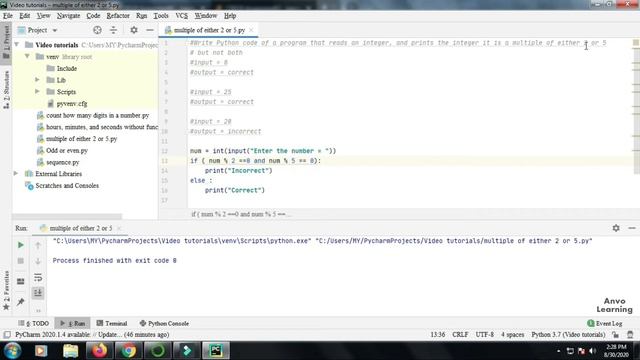This screenshot has height=360, width=640.
Task: Open Firefox from the taskbar
Action: [99, 351]
